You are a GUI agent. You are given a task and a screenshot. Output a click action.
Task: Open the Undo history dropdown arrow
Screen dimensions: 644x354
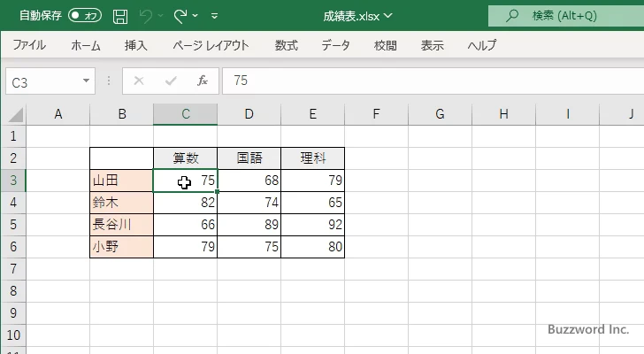click(x=161, y=16)
